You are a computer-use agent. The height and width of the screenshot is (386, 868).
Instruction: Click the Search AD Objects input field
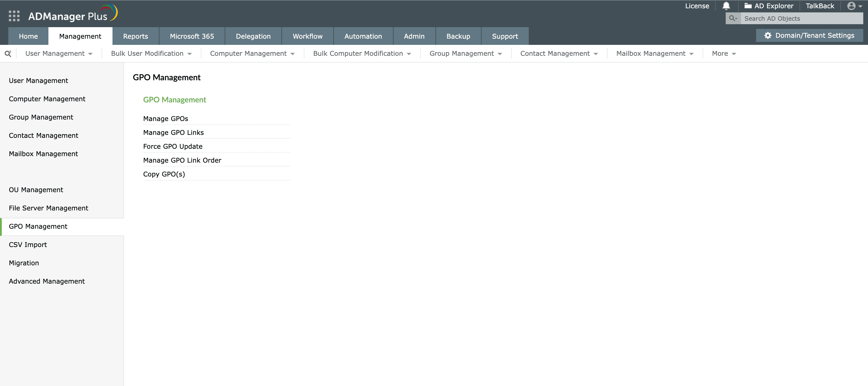click(801, 19)
